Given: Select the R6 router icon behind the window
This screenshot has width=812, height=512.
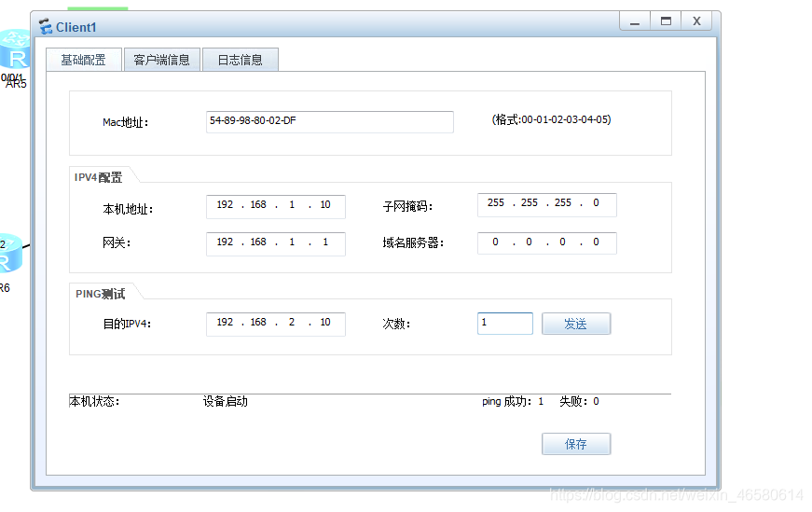Looking at the screenshot, I should (10, 254).
